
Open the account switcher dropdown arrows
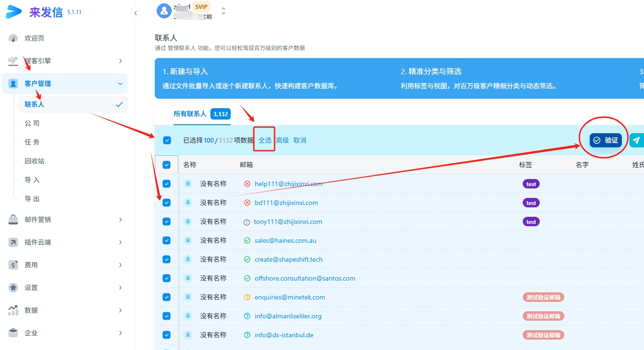[224, 10]
